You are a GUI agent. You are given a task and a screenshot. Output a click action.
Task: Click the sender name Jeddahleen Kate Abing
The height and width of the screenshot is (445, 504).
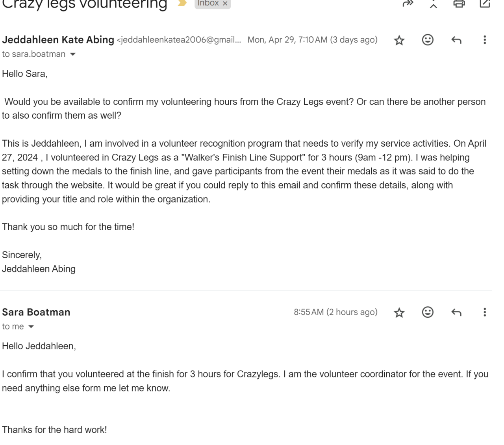click(58, 40)
